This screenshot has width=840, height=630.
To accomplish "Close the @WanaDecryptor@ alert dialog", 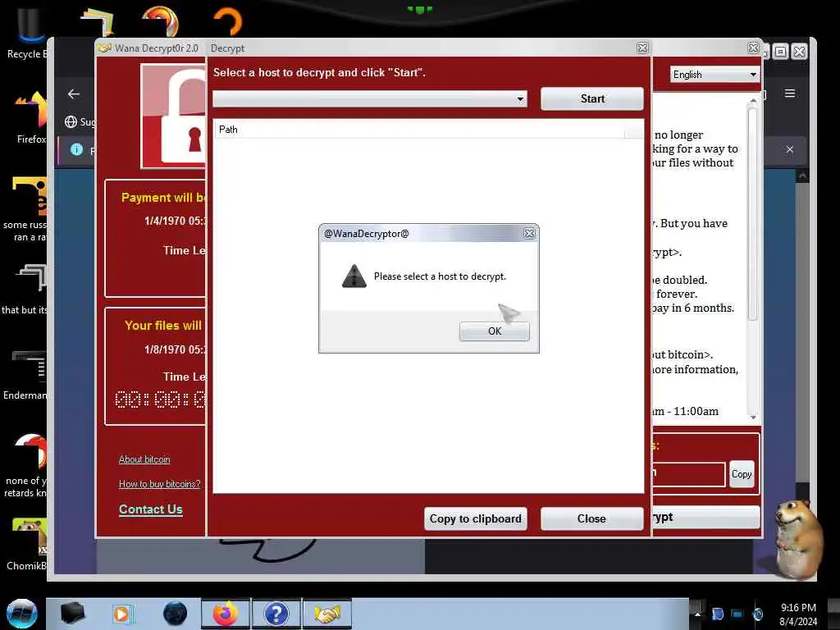I will click(x=529, y=233).
